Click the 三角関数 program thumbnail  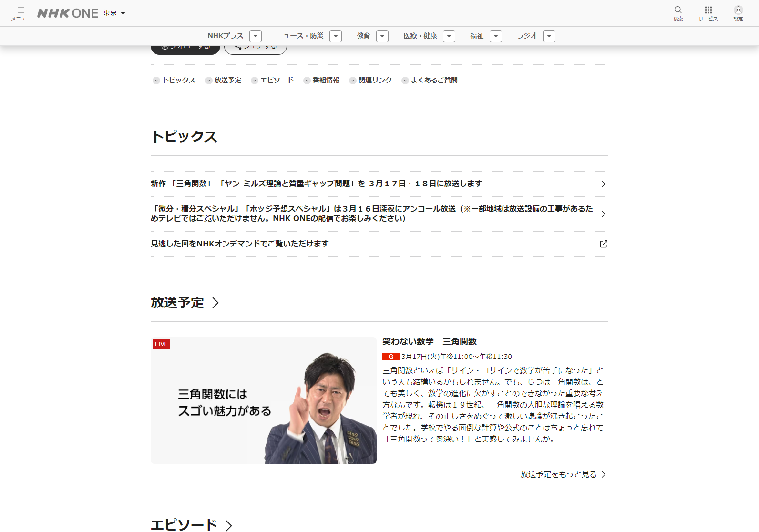[x=263, y=400]
